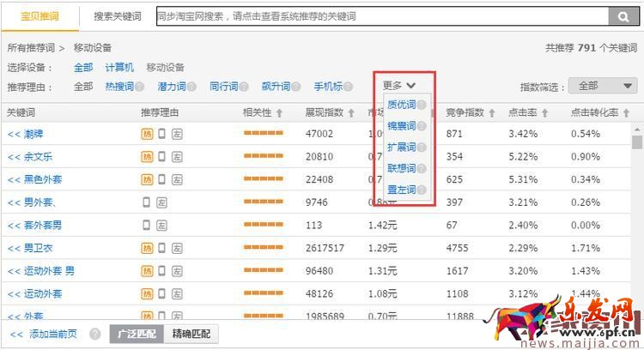Screen dimensions: 644x350
Task: Click the hot icon in 余文乐 row
Action: (x=147, y=156)
